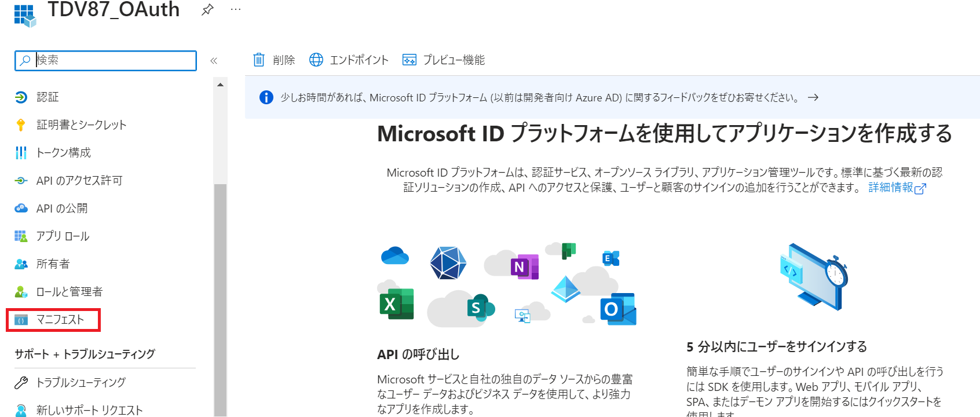980x417 pixels.
Task: Click the key icon for 証明書とシークレット
Action: pos(21,125)
